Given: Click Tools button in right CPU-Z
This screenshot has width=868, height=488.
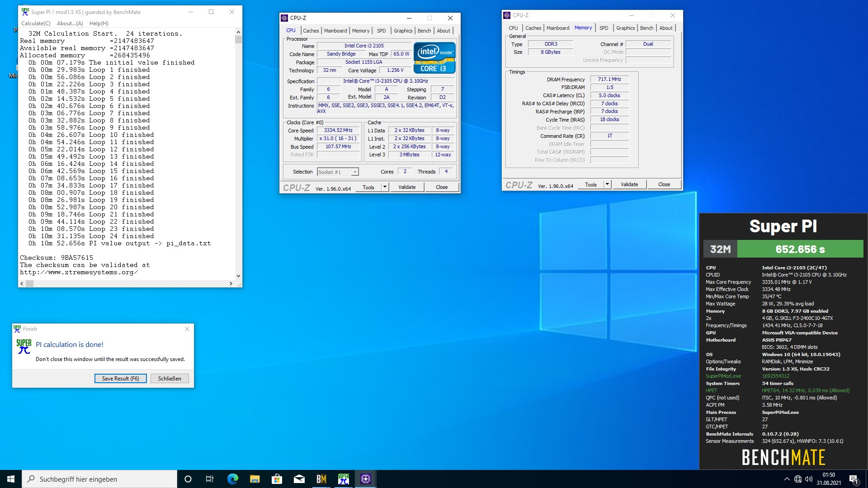Looking at the screenshot, I should 591,184.
